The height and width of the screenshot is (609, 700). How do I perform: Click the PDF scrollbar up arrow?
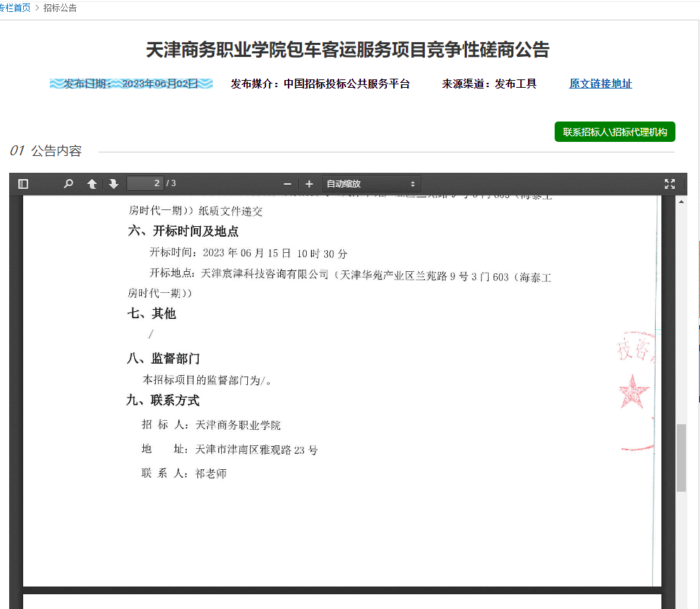[x=681, y=202]
